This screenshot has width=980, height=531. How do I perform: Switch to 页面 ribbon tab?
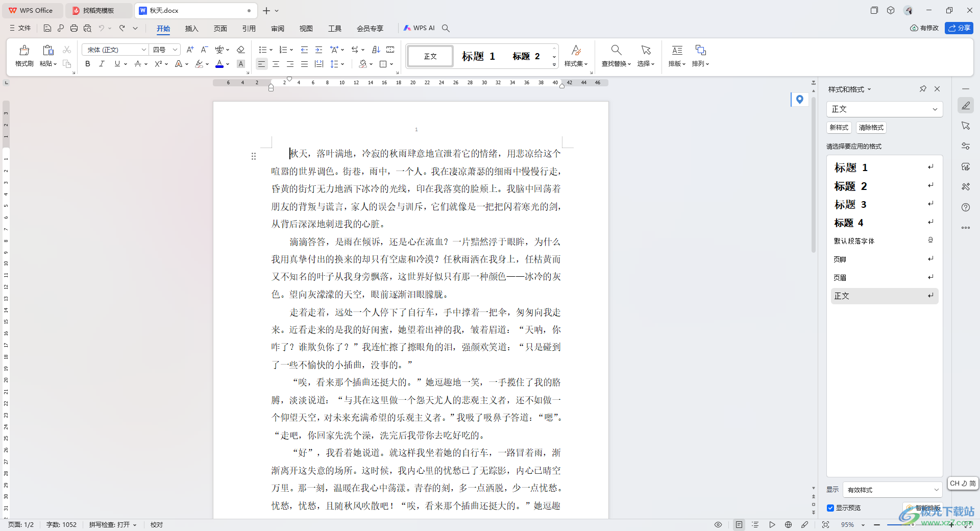(x=220, y=28)
